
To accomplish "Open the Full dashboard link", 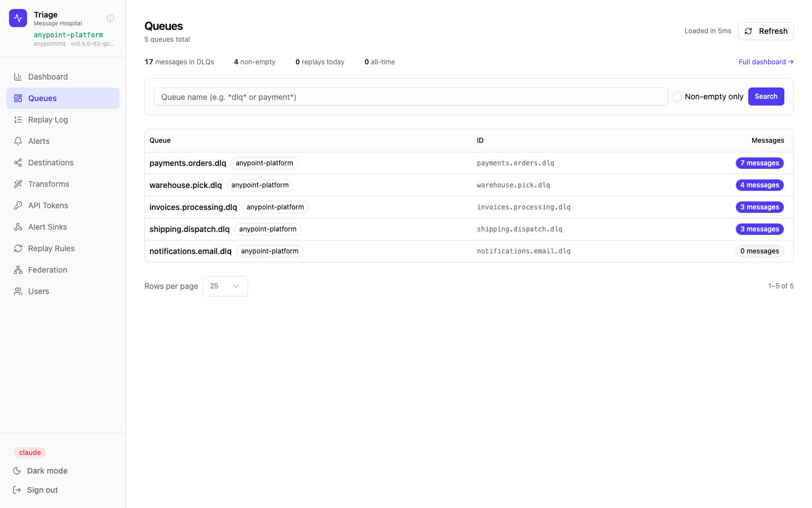I will pos(766,62).
